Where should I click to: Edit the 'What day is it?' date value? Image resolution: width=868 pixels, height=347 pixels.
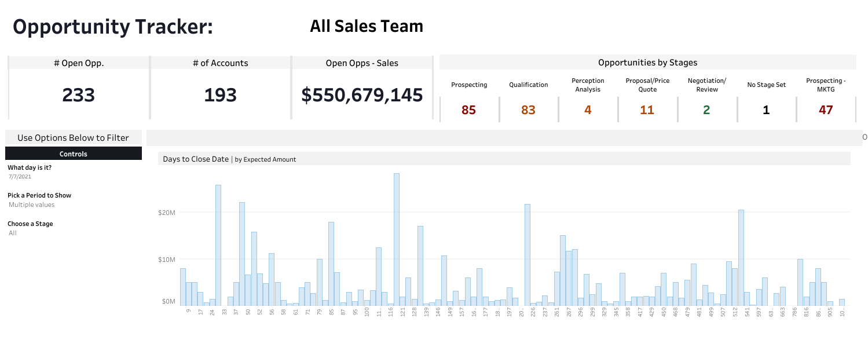(x=20, y=177)
